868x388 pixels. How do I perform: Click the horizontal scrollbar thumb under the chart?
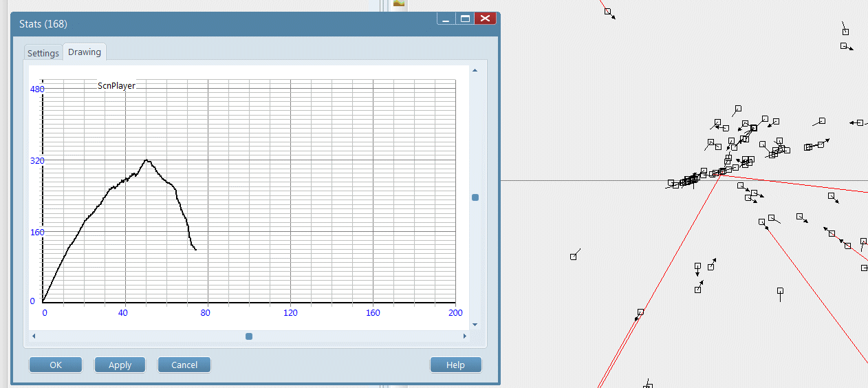249,336
